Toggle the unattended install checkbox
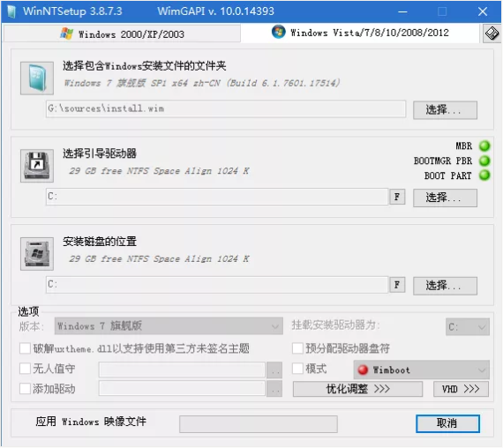 (x=25, y=369)
